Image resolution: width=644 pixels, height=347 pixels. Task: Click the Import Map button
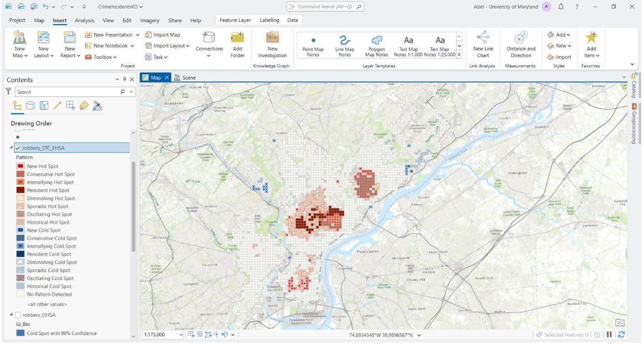tap(163, 35)
